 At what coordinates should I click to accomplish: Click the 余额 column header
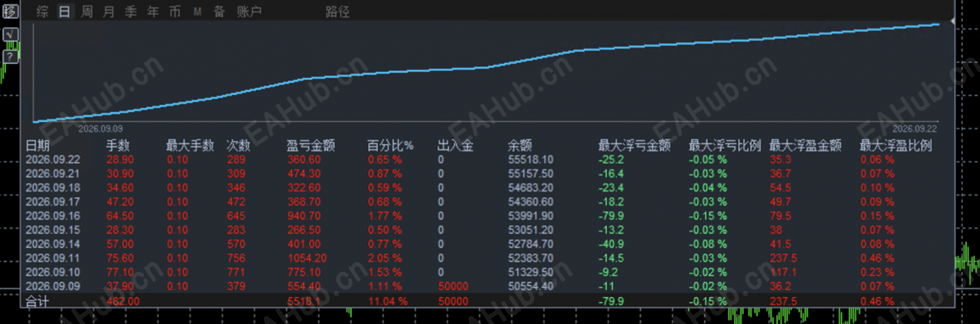coord(520,146)
